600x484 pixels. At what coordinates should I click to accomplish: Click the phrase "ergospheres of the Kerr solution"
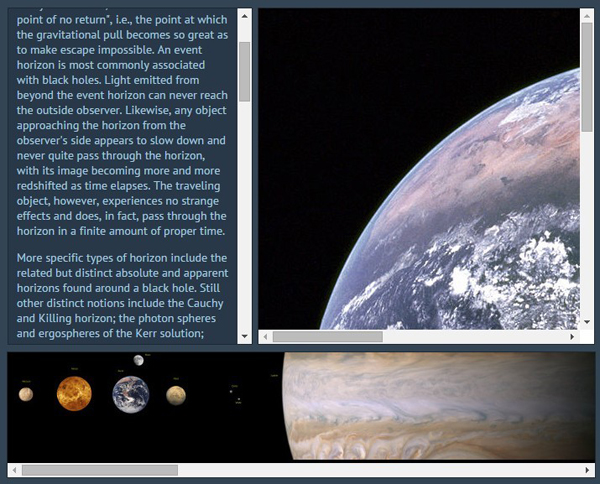pyautogui.click(x=121, y=333)
